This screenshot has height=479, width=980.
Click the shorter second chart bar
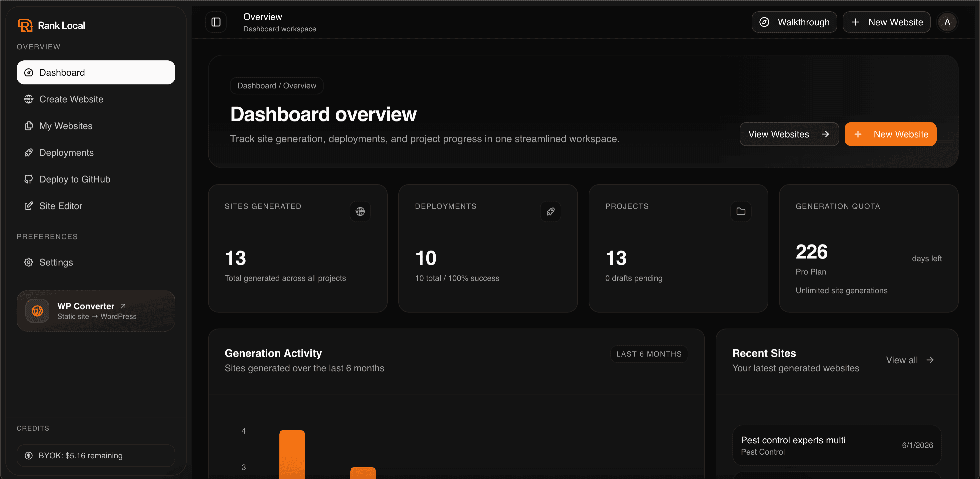point(363,473)
